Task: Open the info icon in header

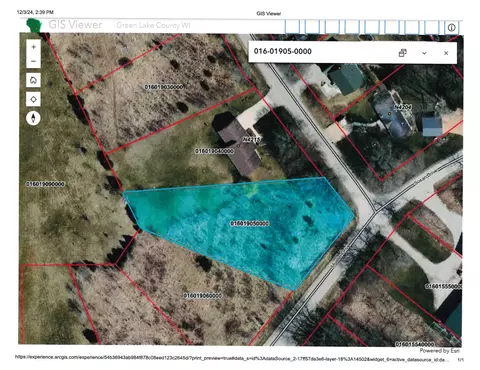Action: coord(451,27)
